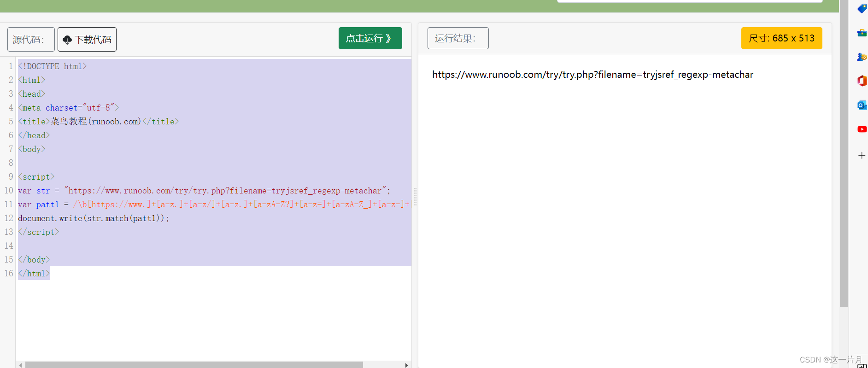Open the blue tag icon in browser sidebar
This screenshot has height=368, width=868.
(x=862, y=8)
